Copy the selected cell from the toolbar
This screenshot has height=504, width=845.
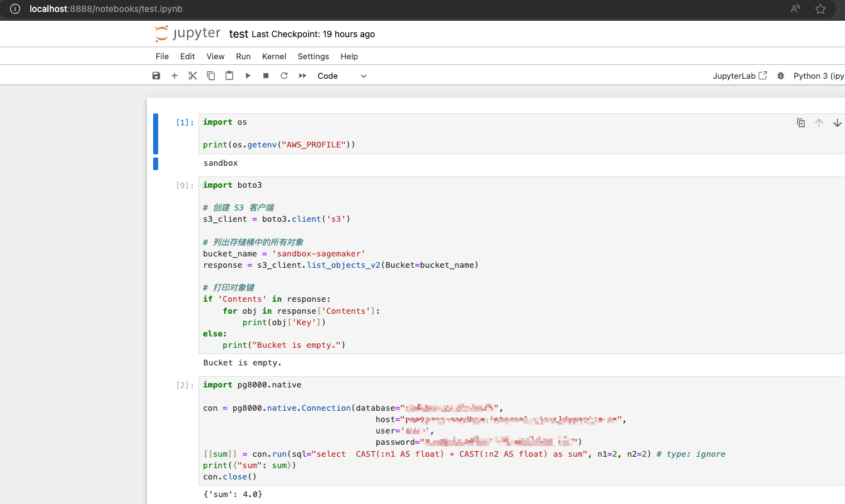pos(211,76)
